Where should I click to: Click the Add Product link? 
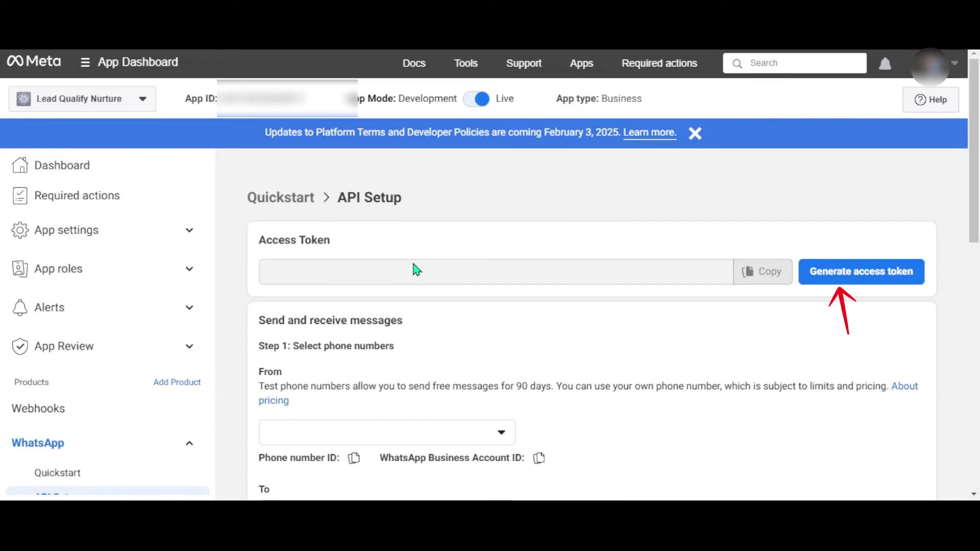177,382
